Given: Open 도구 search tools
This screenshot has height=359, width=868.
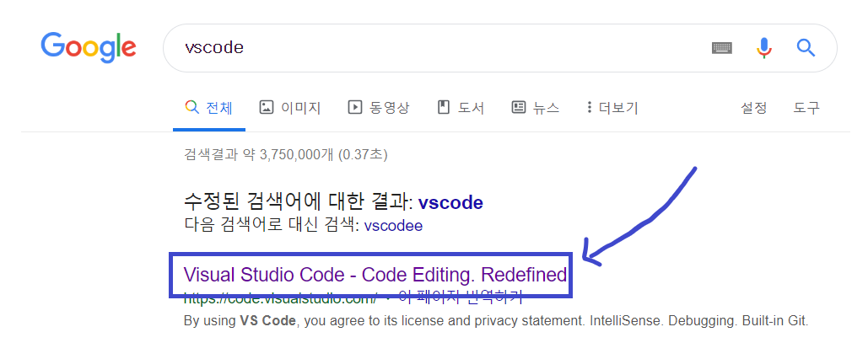Looking at the screenshot, I should (806, 107).
